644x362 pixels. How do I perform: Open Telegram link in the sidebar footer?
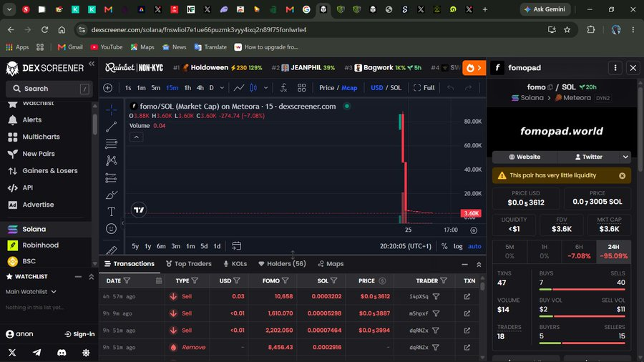37,353
